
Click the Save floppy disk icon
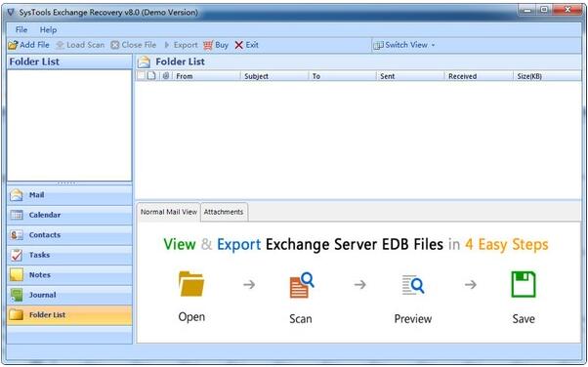point(524,284)
